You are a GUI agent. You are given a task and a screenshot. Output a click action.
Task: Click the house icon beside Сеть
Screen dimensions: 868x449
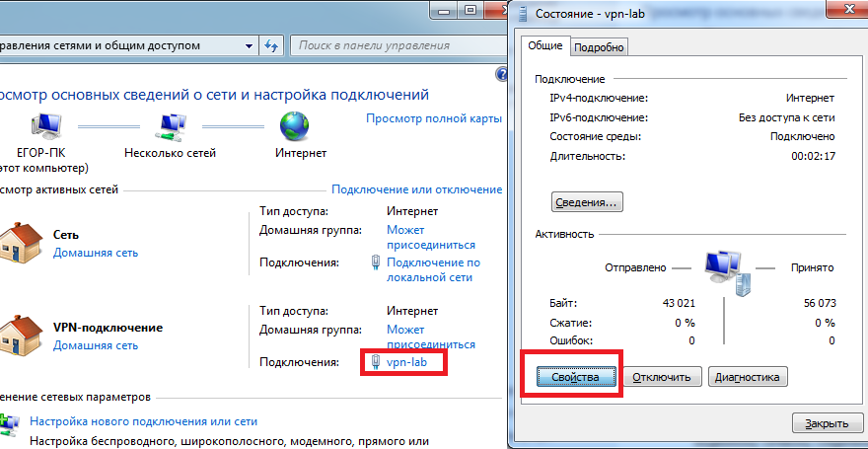click(22, 243)
